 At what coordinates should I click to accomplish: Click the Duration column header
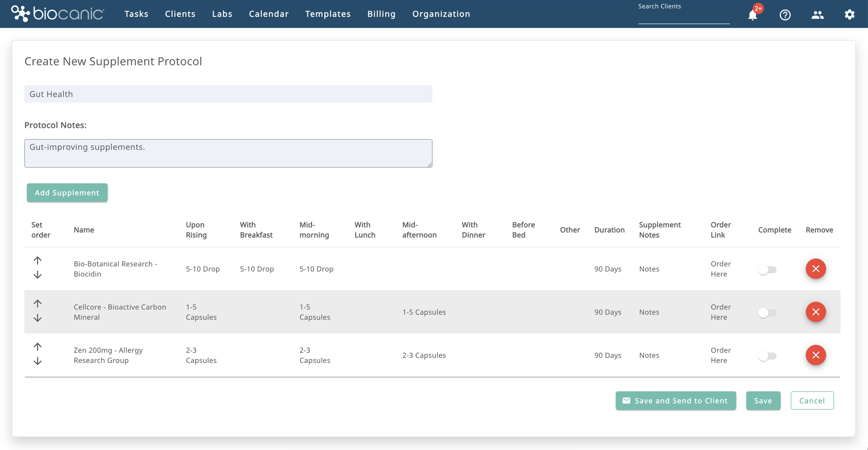609,230
